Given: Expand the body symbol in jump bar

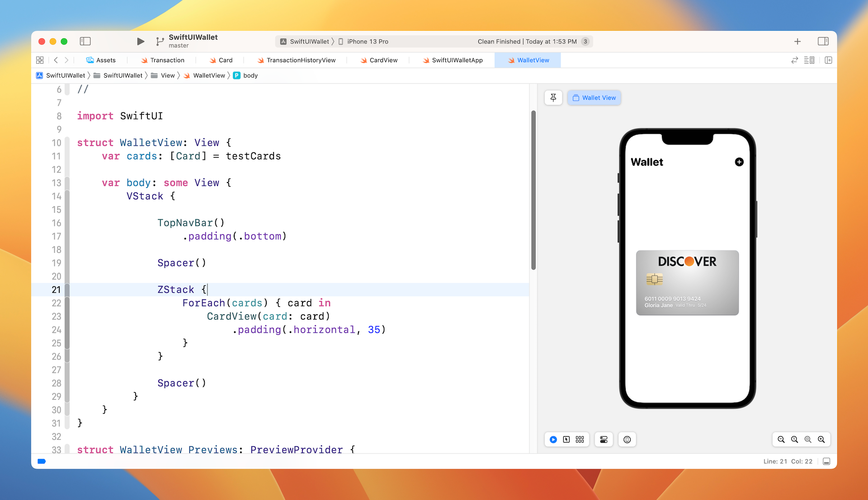Looking at the screenshot, I should pos(250,75).
